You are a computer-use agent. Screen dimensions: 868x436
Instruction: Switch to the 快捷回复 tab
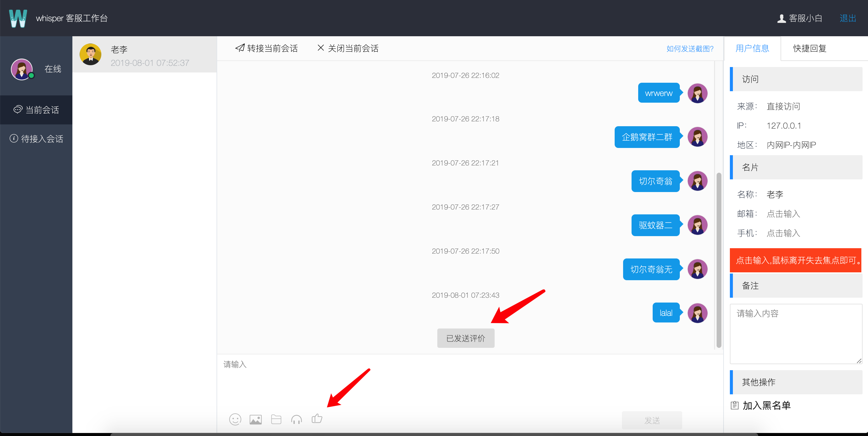[809, 48]
